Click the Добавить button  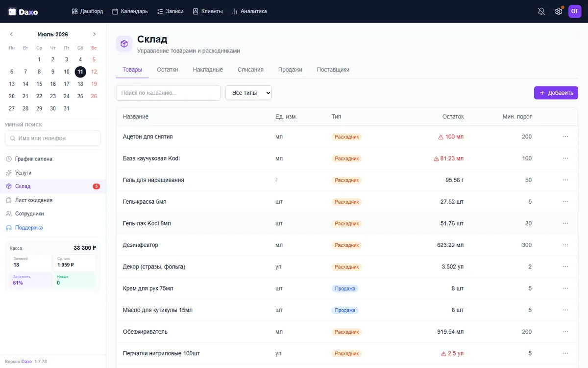[556, 93]
